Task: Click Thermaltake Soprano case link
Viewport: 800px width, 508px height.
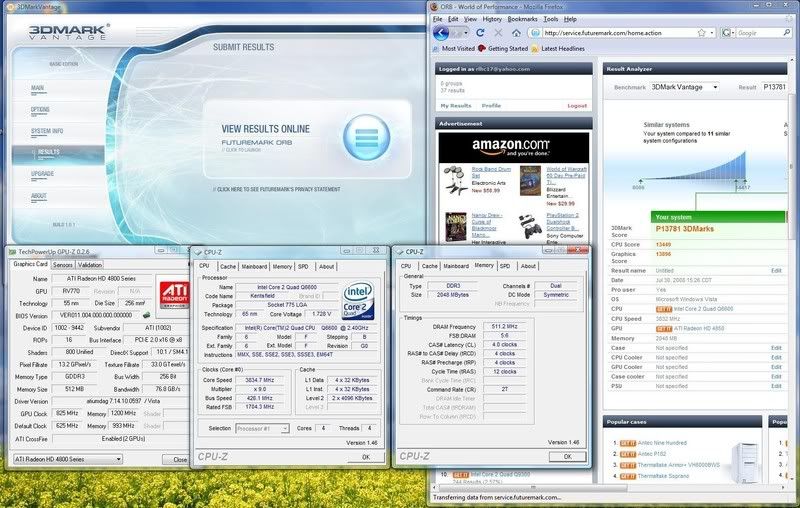Action: 663,476
